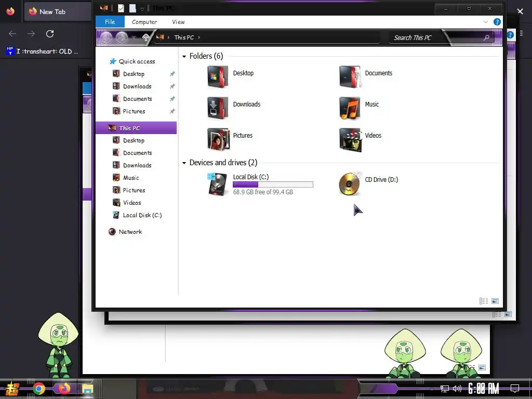Select the Music folder icon
Screen dimensions: 532x399
pos(350,108)
